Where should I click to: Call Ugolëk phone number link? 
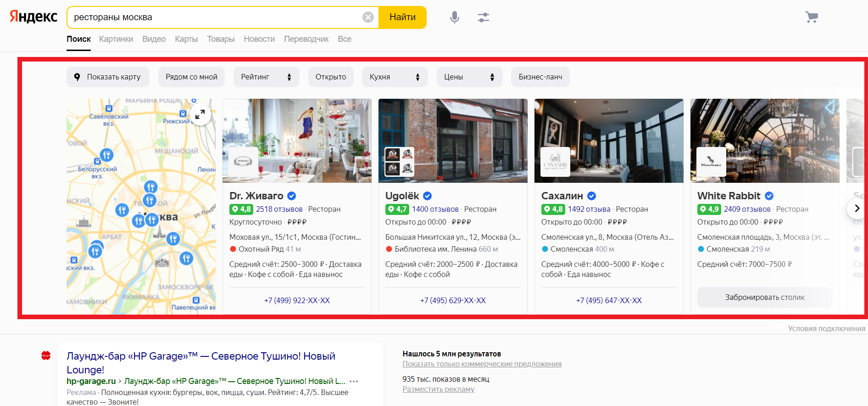tap(453, 300)
